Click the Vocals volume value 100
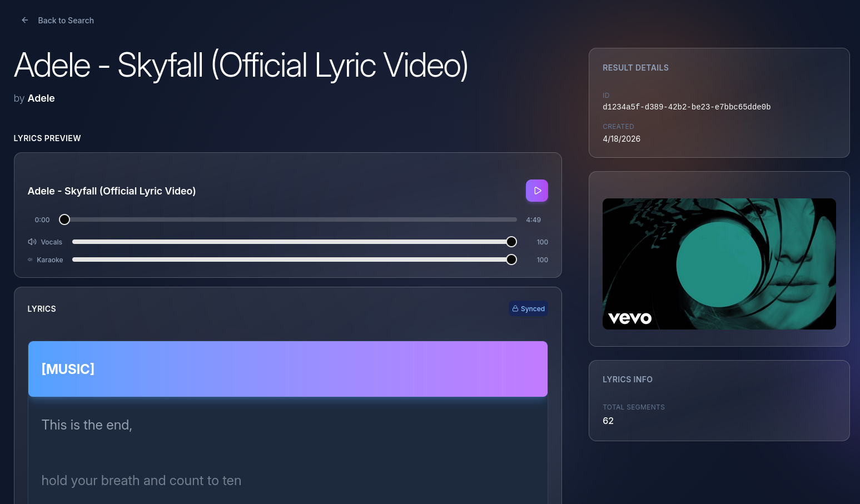The height and width of the screenshot is (504, 860). click(543, 242)
